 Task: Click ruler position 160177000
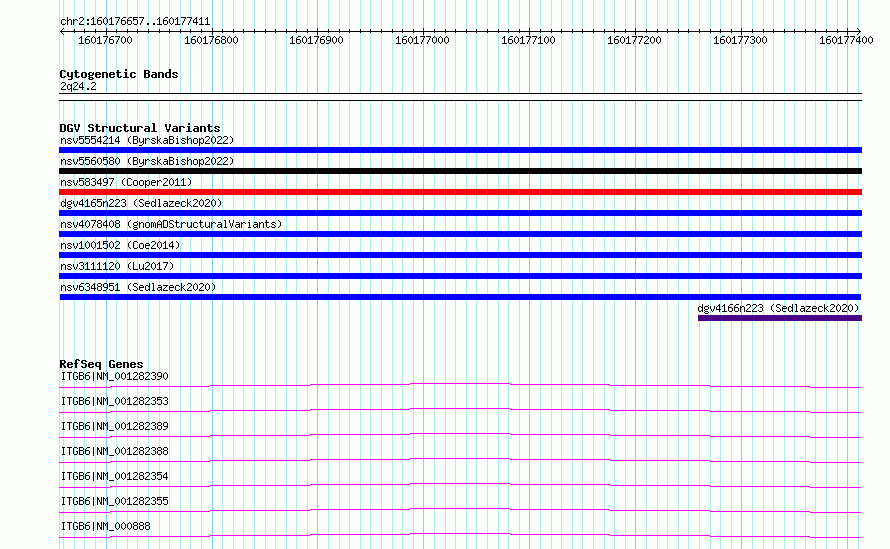422,40
